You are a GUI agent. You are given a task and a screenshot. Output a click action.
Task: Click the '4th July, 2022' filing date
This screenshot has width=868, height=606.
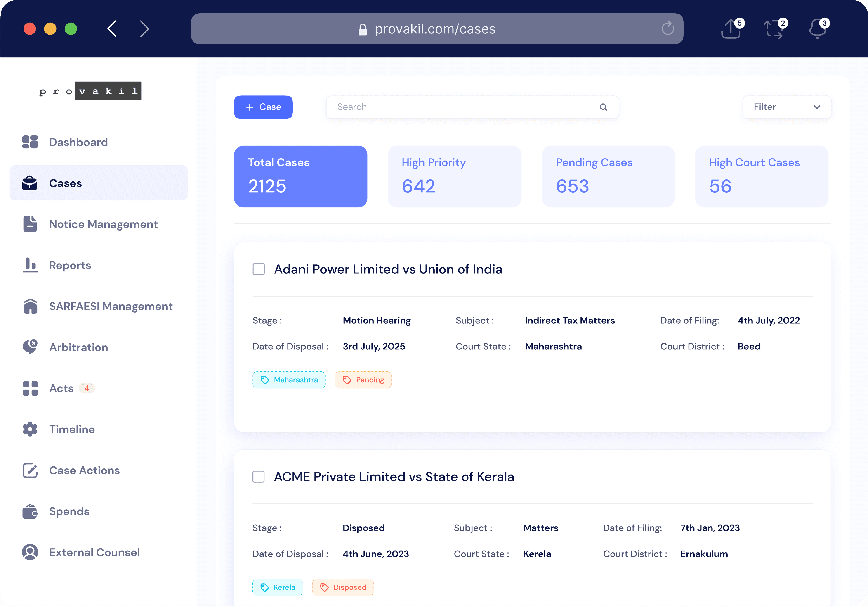pyautogui.click(x=769, y=320)
